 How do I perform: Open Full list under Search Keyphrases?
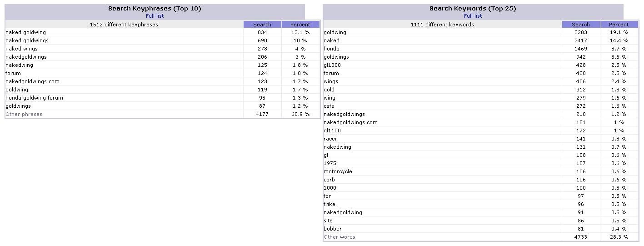coord(155,16)
